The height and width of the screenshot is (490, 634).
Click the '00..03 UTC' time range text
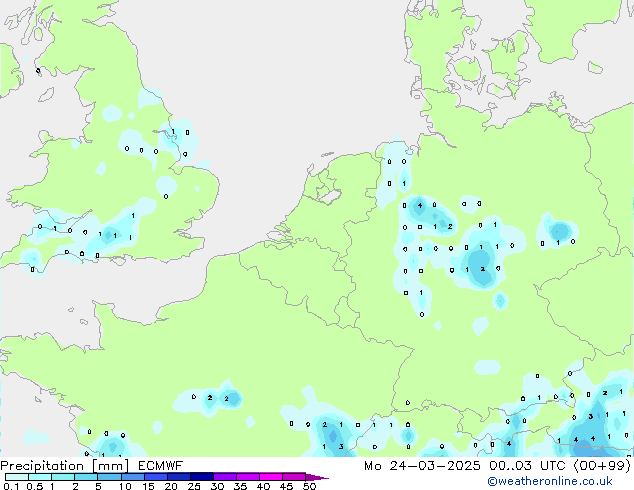pyautogui.click(x=527, y=466)
